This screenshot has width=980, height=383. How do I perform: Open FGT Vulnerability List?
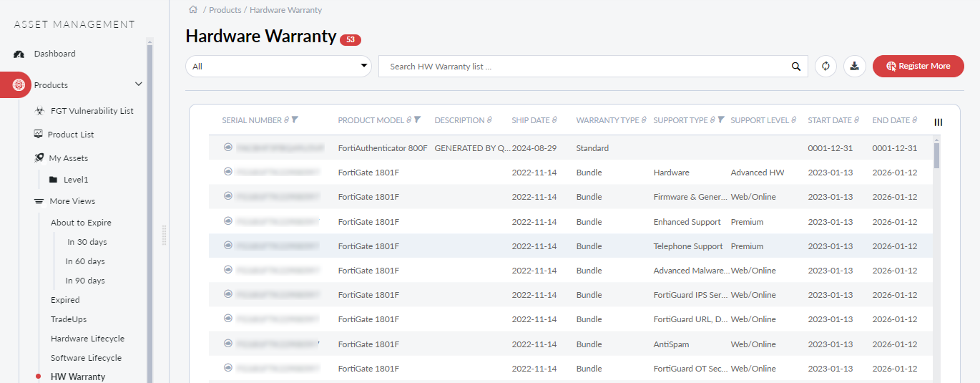pyautogui.click(x=92, y=111)
